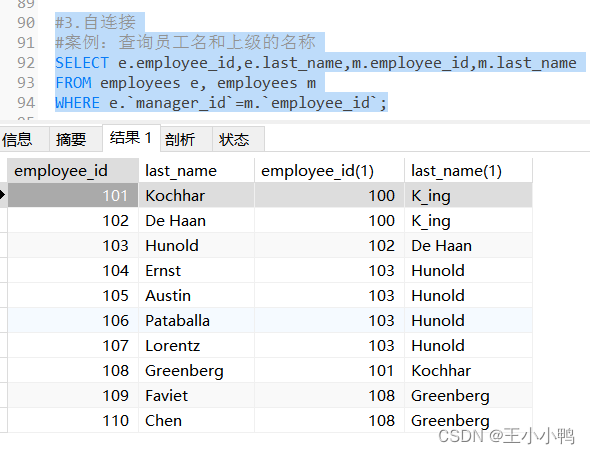Viewport: 590px width, 454px height.
Task: Click the SELECT keyword on line 92
Action: click(x=82, y=63)
